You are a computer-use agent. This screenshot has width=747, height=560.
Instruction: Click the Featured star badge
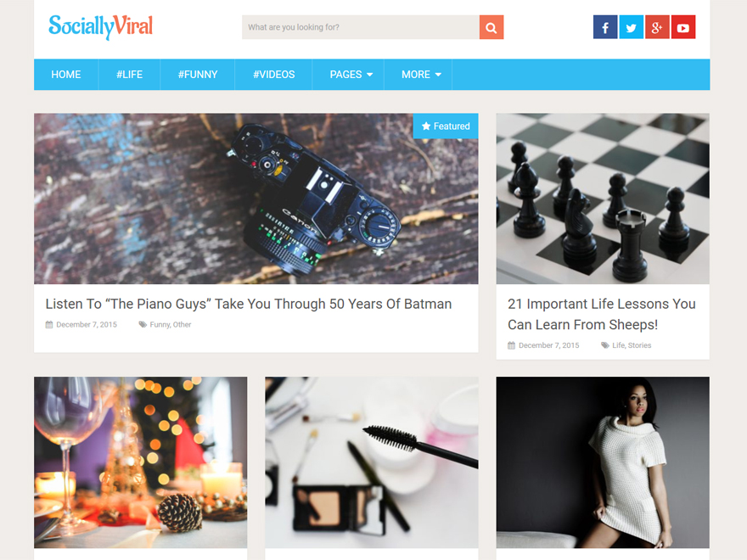coord(446,126)
